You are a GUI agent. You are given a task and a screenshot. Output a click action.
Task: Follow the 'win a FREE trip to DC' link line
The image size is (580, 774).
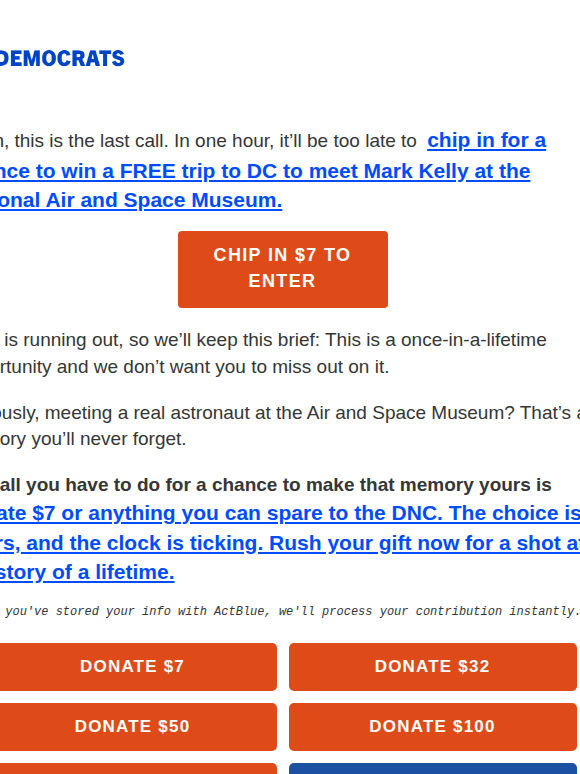coord(265,171)
